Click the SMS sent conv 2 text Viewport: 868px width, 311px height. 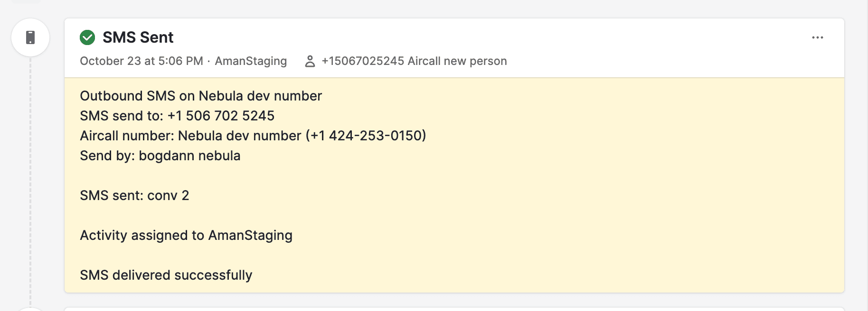tap(134, 196)
